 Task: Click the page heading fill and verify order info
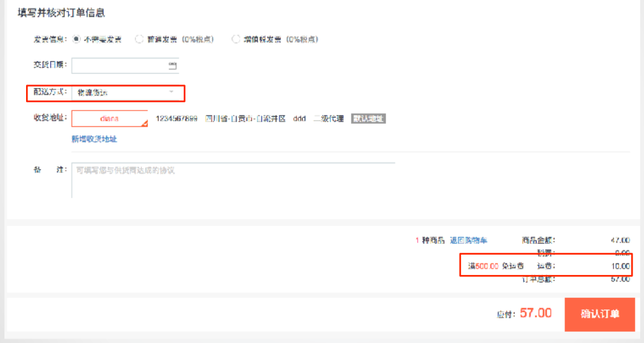point(61,13)
